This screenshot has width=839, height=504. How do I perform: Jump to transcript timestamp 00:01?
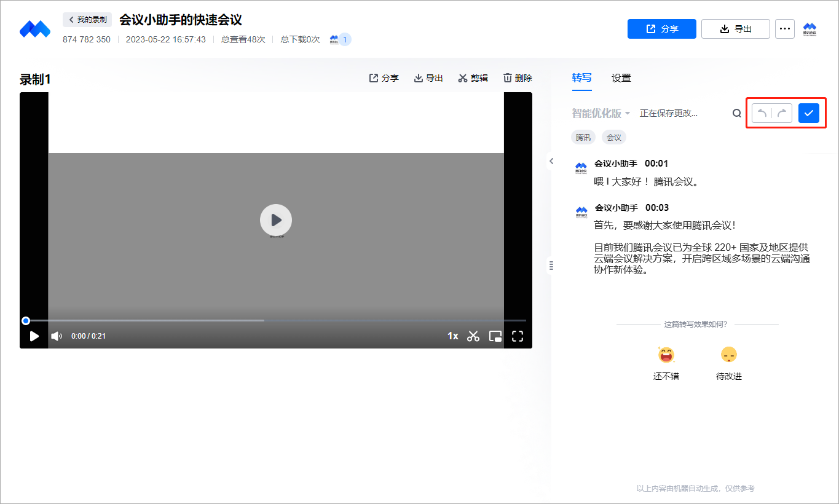click(656, 163)
